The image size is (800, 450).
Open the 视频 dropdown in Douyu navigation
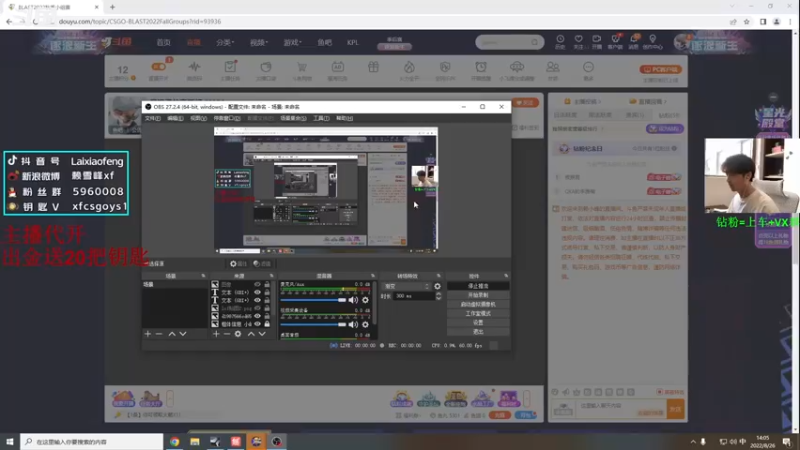coord(259,43)
